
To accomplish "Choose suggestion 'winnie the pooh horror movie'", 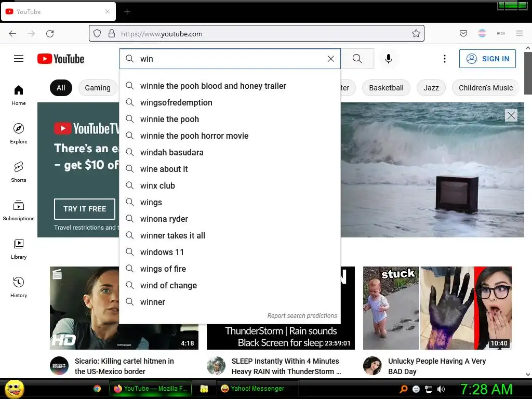I will pos(230,136).
